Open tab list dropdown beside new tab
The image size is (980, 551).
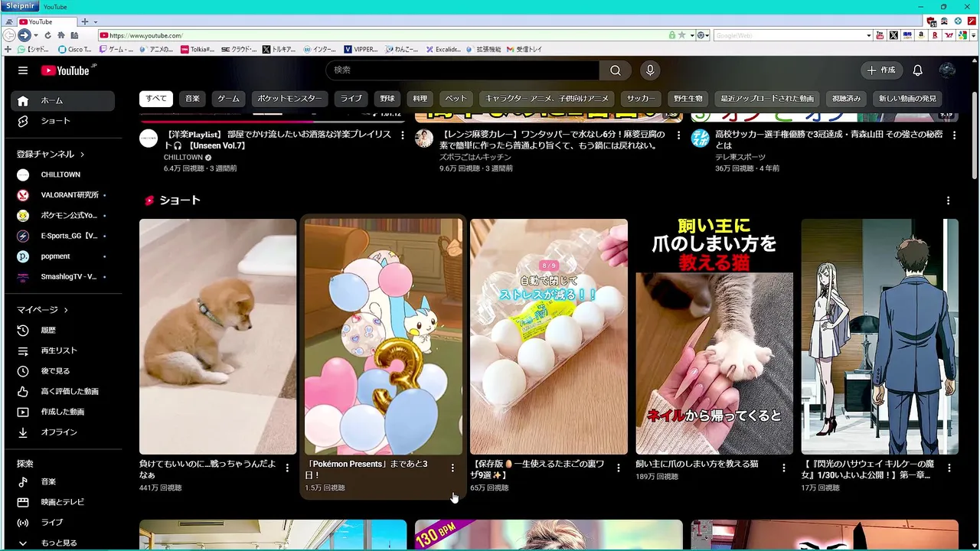pyautogui.click(x=95, y=21)
